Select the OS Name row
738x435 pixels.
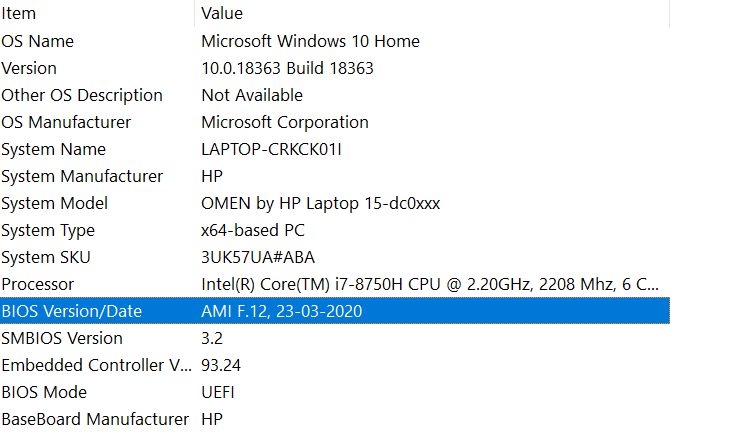335,41
